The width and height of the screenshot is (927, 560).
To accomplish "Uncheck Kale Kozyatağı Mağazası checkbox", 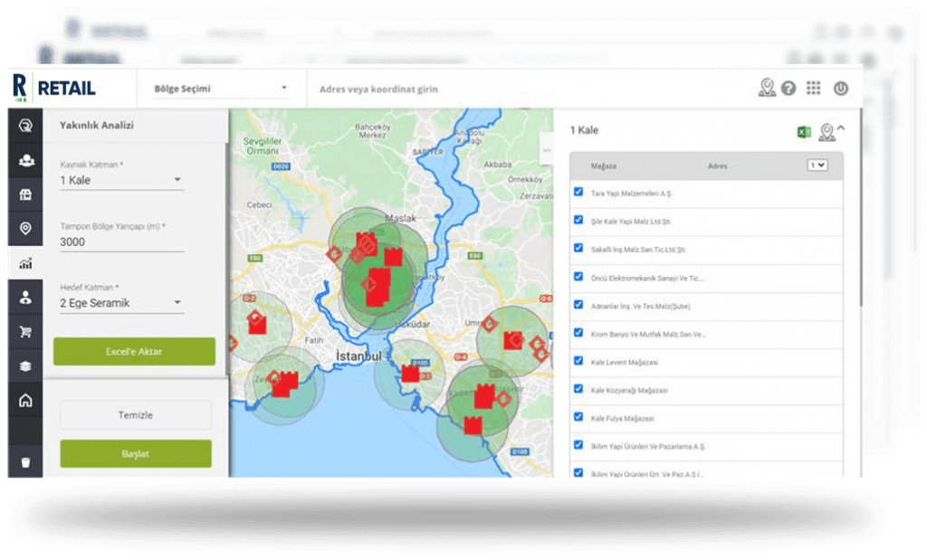I will 578,389.
